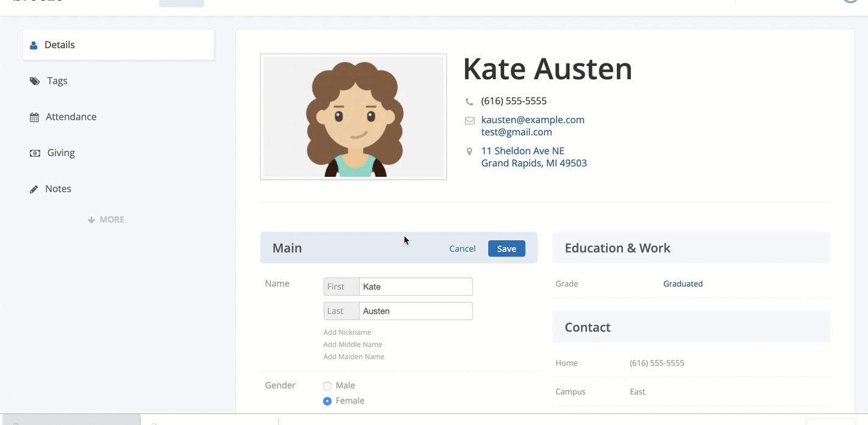Open the 11 Sheldon Ave NE address link
The height and width of the screenshot is (425, 868).
point(523,151)
